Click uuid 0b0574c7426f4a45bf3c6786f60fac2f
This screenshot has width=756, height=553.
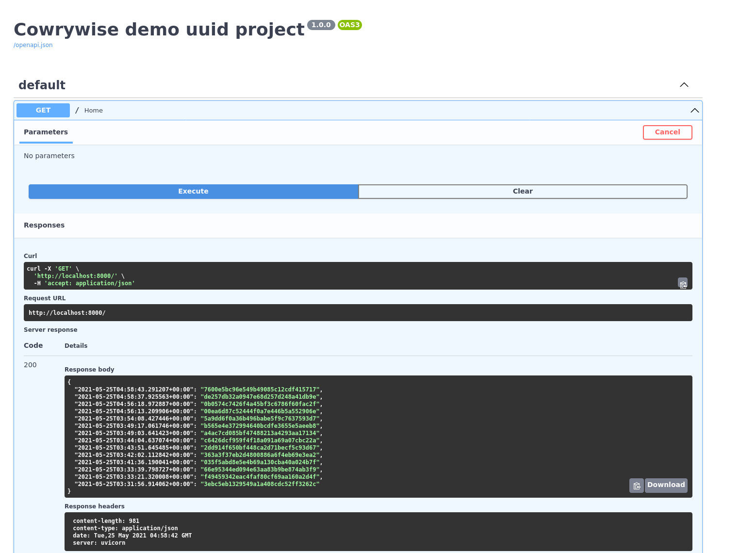click(x=260, y=404)
